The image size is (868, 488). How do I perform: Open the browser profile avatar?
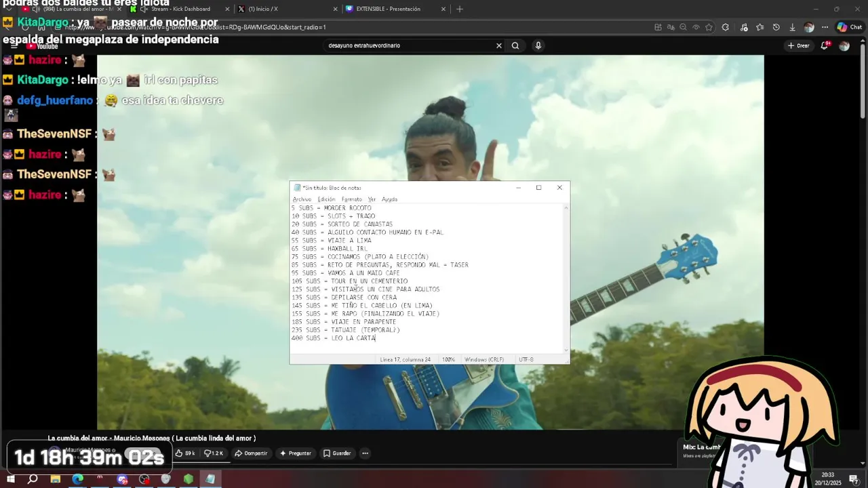coord(808,27)
